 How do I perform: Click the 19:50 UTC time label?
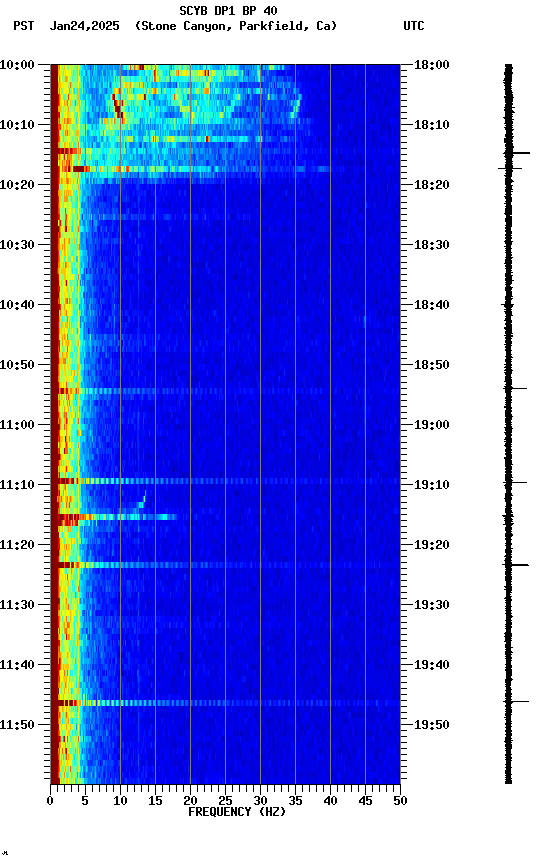(432, 725)
